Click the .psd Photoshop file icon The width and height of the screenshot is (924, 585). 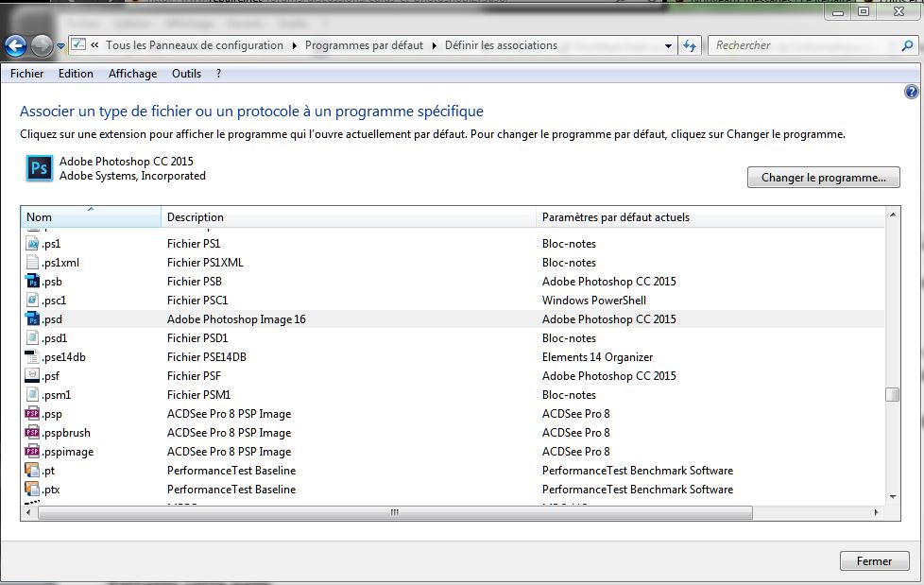tap(32, 318)
